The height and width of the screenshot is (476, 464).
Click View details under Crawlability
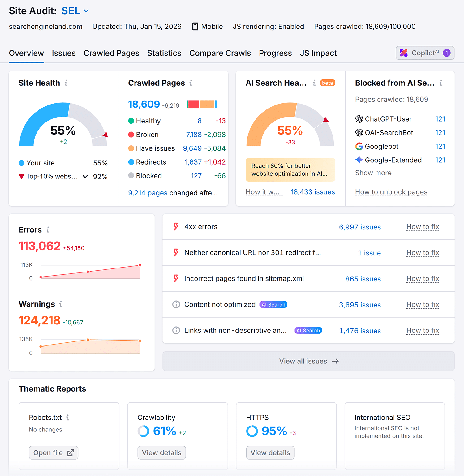(x=162, y=453)
